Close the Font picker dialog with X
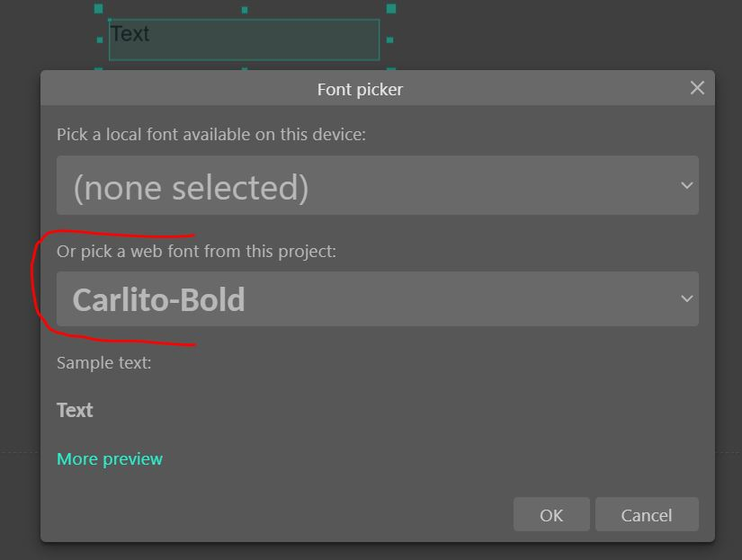Image resolution: width=742 pixels, height=560 pixels. pyautogui.click(x=696, y=88)
